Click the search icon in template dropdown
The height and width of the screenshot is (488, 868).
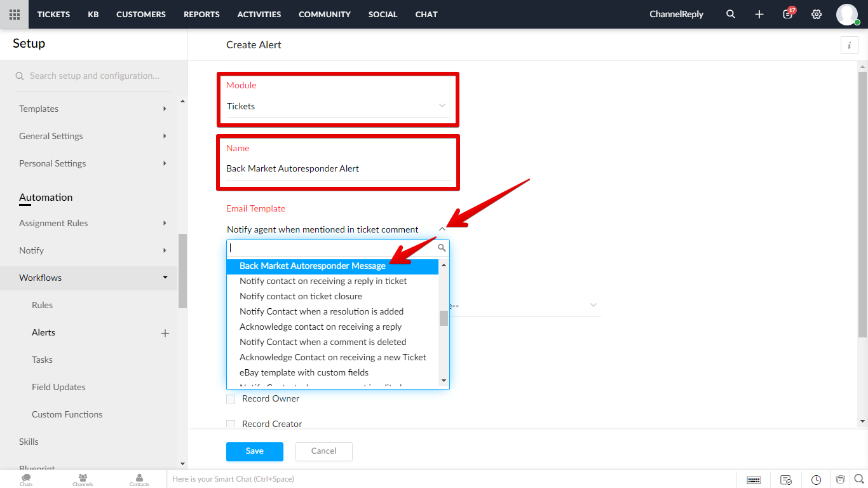pyautogui.click(x=442, y=248)
